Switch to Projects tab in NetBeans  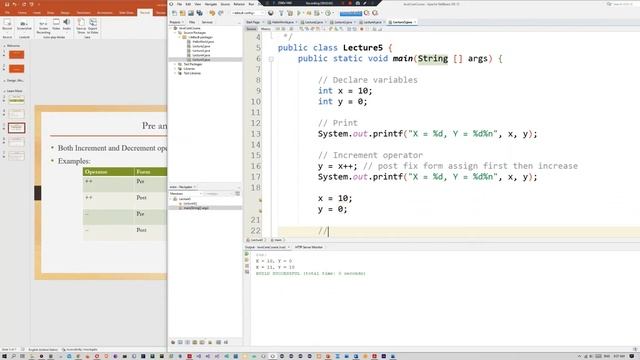[x=176, y=22]
